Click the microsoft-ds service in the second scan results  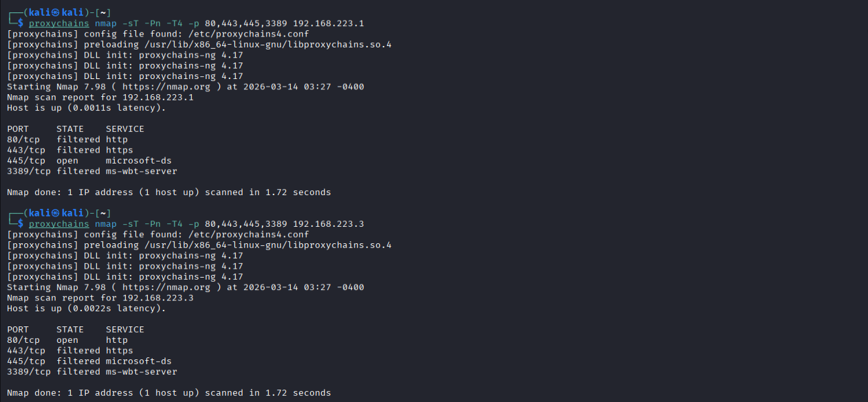click(138, 361)
